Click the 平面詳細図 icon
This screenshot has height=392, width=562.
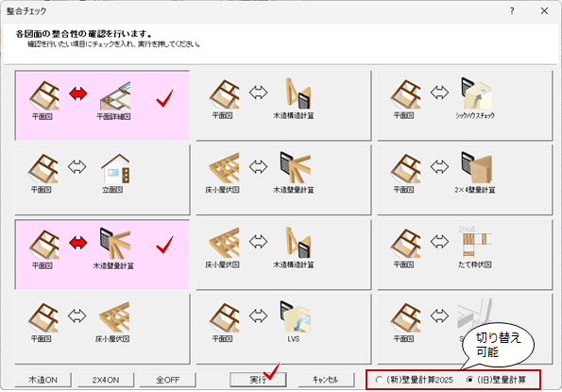(115, 95)
